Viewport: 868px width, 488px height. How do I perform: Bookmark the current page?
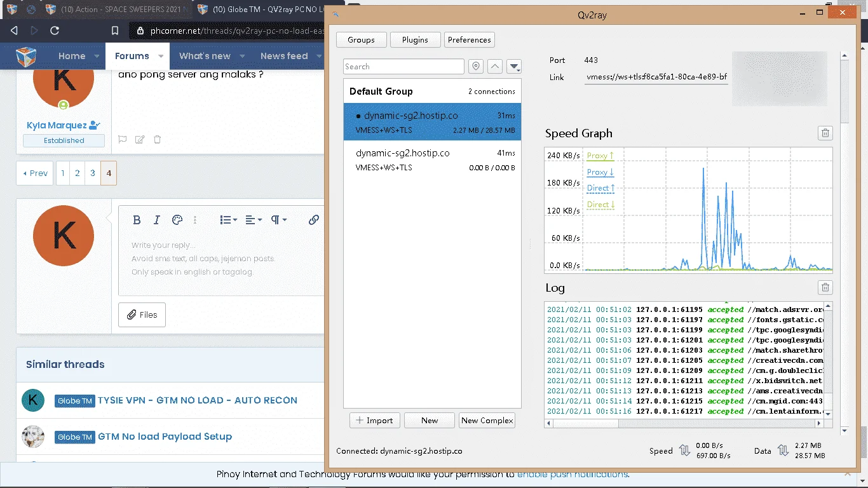(115, 30)
